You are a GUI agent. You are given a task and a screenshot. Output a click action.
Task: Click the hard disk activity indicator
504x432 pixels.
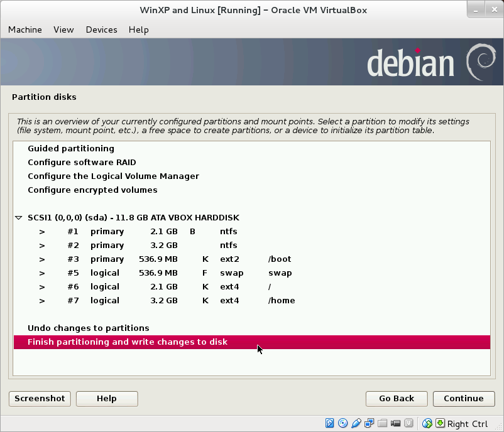329,423
